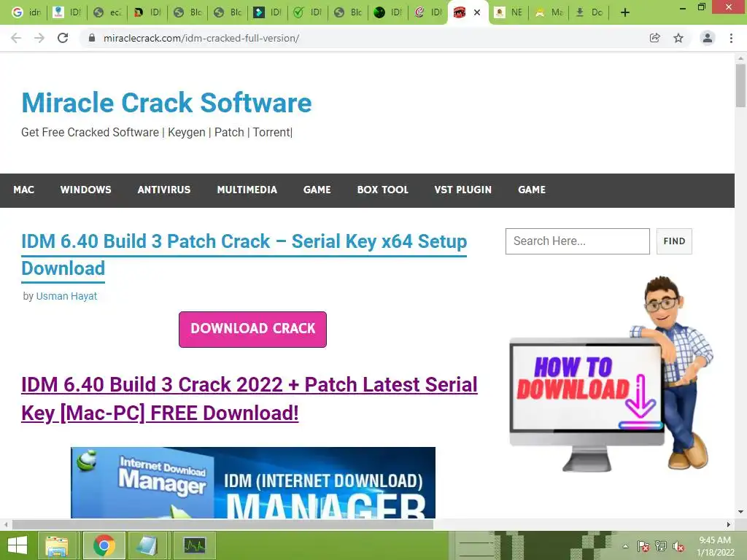This screenshot has width=747, height=560.
Task: Click the FIND button
Action: point(674,241)
